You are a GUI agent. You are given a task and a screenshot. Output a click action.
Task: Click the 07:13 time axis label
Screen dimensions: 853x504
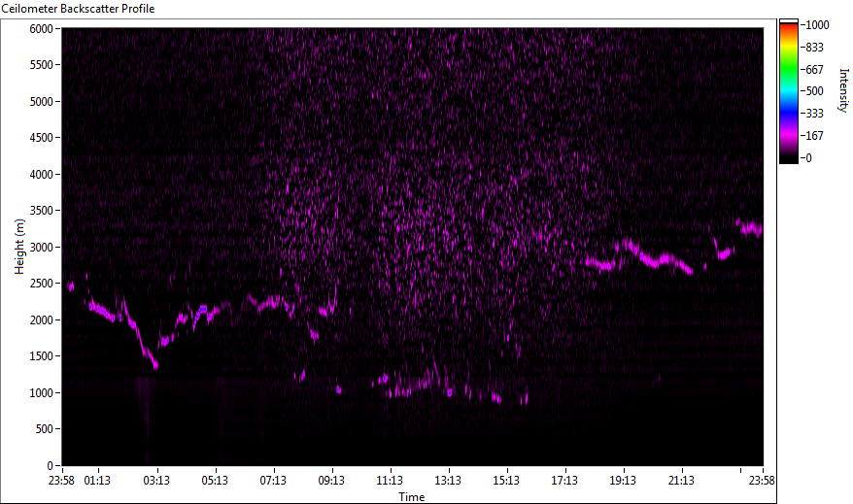point(273,481)
